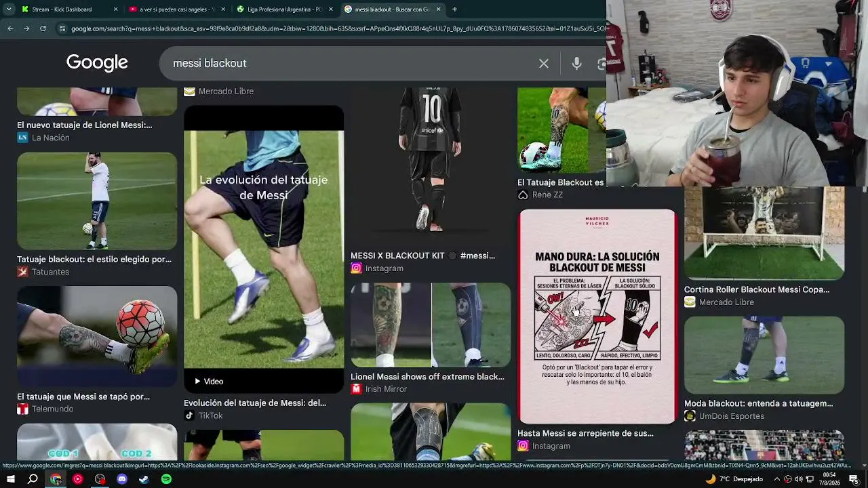Open a new browser tab
The height and width of the screenshot is (488, 868).
pyautogui.click(x=454, y=9)
